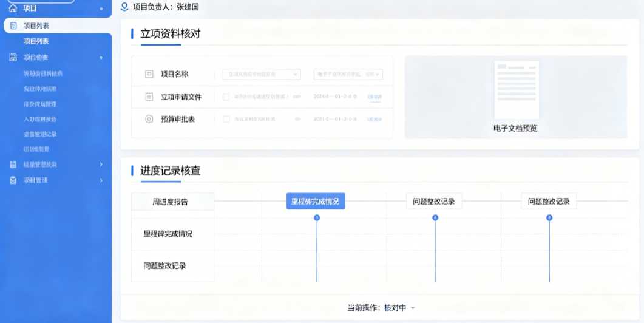
Task: Click the form icon beside second sidebar group
Action: point(13,58)
